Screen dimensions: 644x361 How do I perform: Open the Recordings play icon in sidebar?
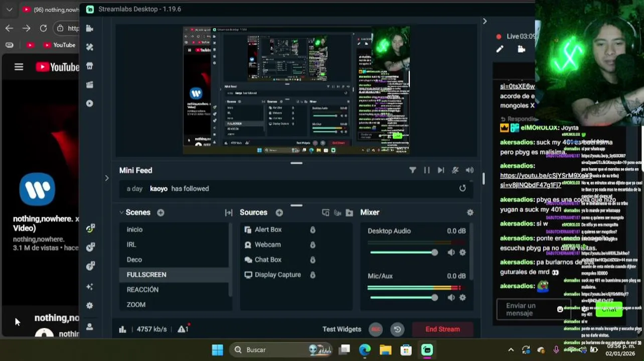click(x=90, y=103)
